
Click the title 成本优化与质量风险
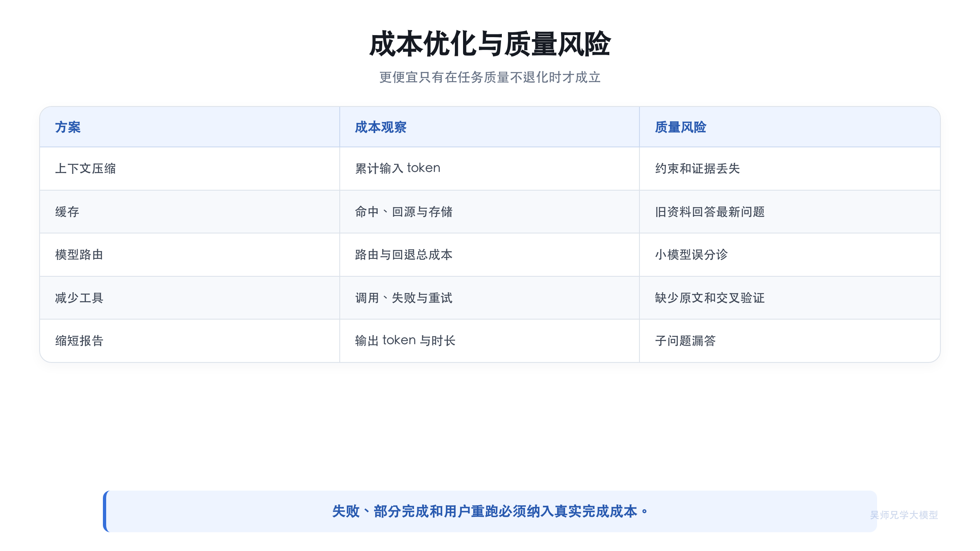coord(490,44)
